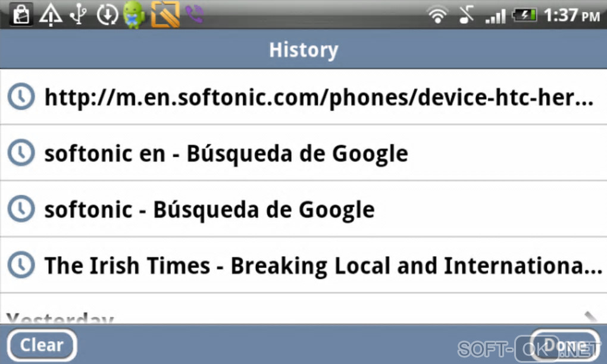Tap the warning triangle status icon
The image size is (607, 364).
click(x=51, y=15)
